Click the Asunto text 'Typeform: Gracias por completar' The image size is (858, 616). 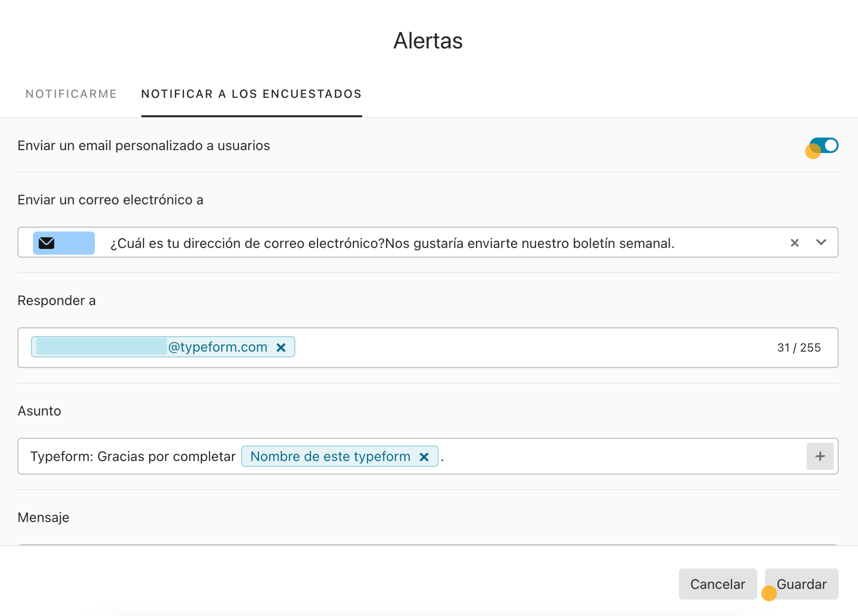tap(133, 456)
